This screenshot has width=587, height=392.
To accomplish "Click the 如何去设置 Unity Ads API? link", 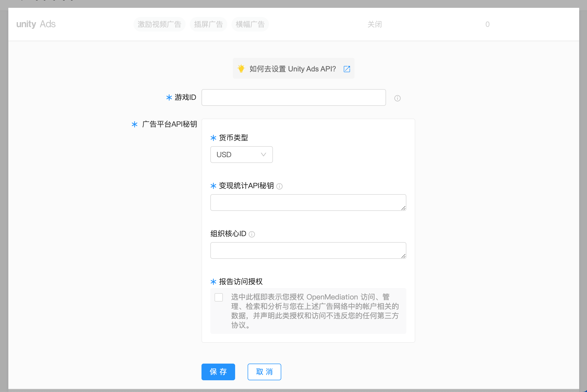I will (292, 69).
